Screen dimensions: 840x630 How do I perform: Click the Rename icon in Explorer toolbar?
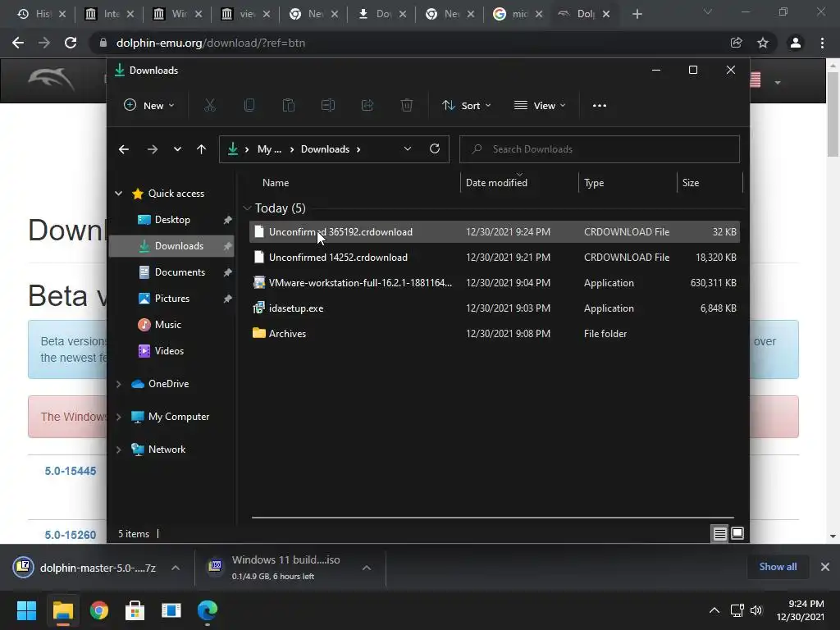[x=328, y=106]
